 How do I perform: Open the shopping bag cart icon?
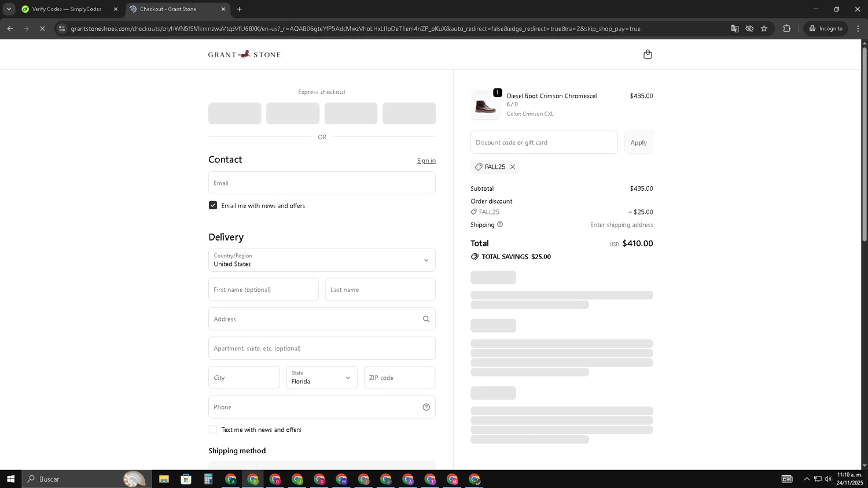[648, 54]
